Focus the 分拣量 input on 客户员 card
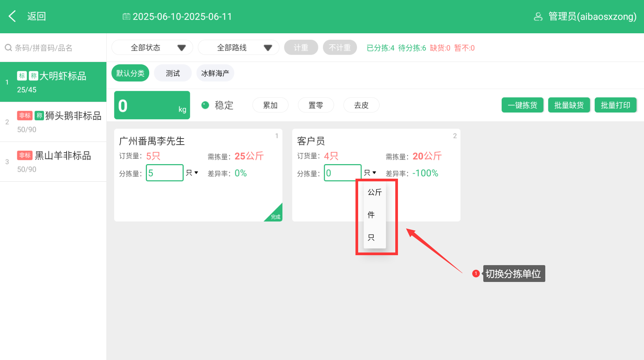 pyautogui.click(x=342, y=173)
